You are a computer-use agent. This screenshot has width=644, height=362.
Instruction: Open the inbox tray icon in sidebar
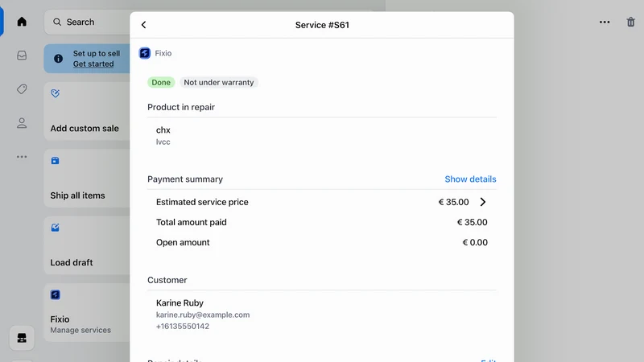tap(22, 56)
